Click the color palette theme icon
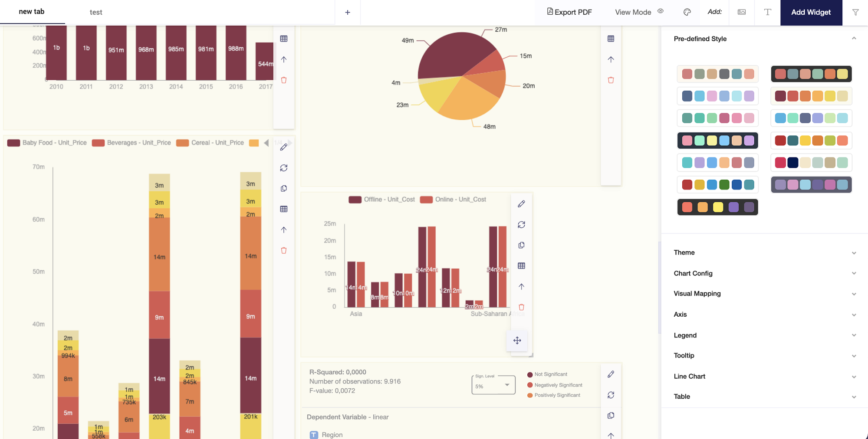 pos(687,12)
